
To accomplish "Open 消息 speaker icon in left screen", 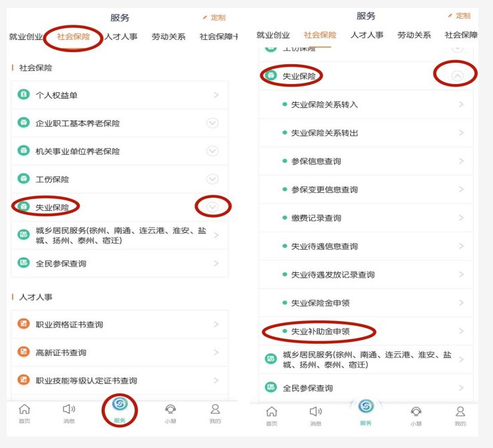I will (69, 409).
